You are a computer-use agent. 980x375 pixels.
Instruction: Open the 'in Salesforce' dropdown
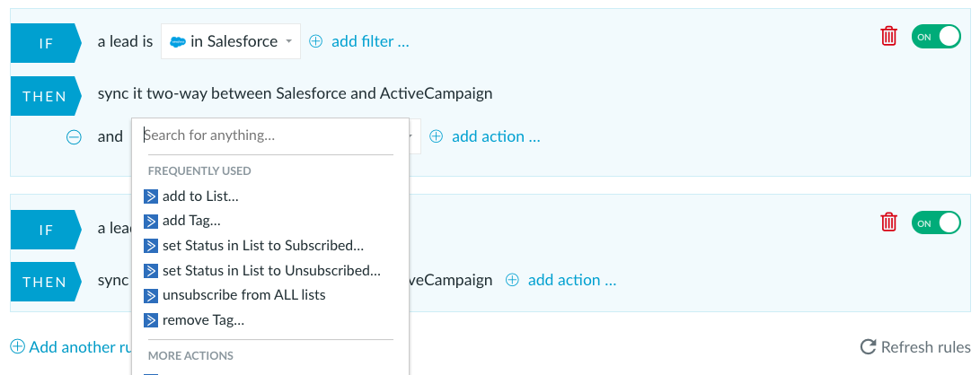[x=231, y=41]
